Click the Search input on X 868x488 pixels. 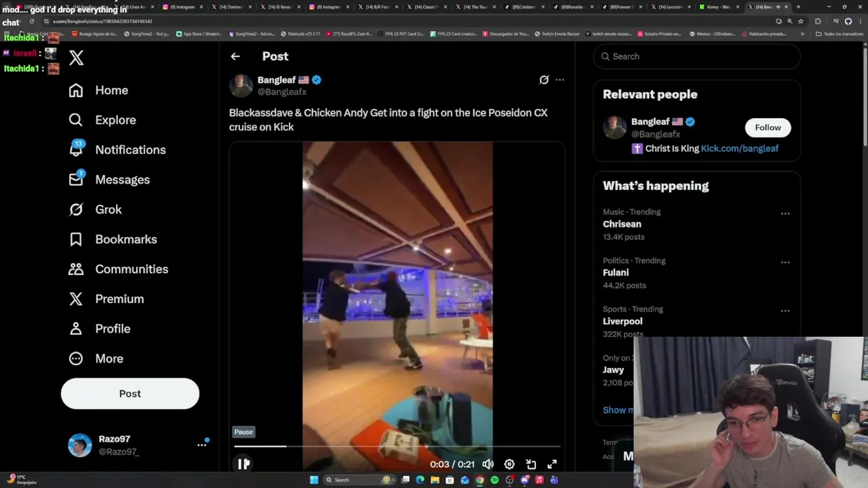point(697,56)
